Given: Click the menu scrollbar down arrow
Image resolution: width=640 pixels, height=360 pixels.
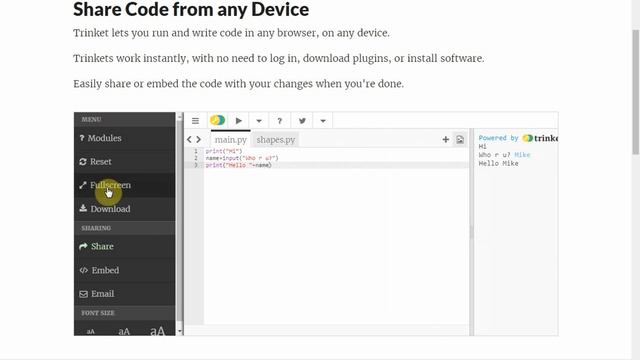Looking at the screenshot, I should (180, 331).
